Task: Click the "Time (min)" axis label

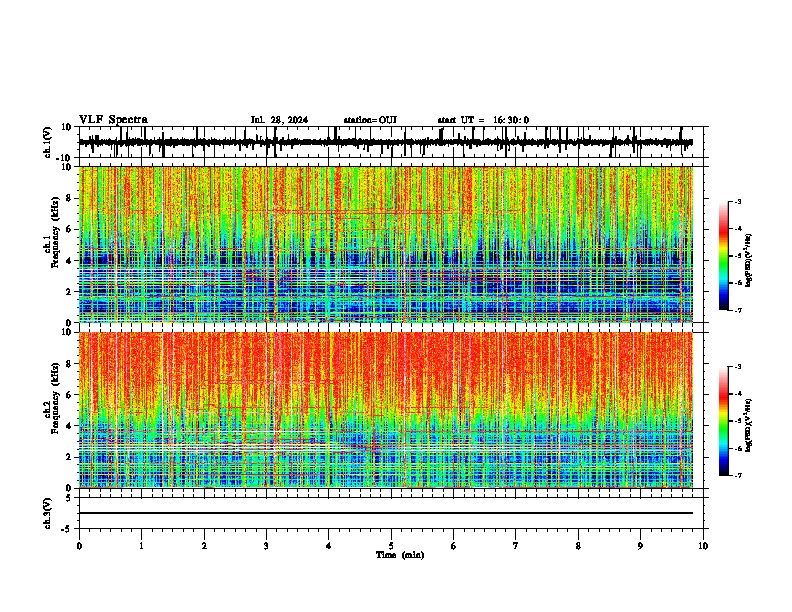Action: [x=400, y=555]
